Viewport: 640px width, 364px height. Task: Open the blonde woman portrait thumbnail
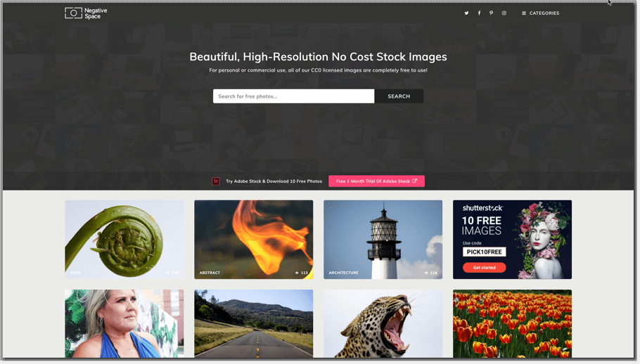point(124,323)
